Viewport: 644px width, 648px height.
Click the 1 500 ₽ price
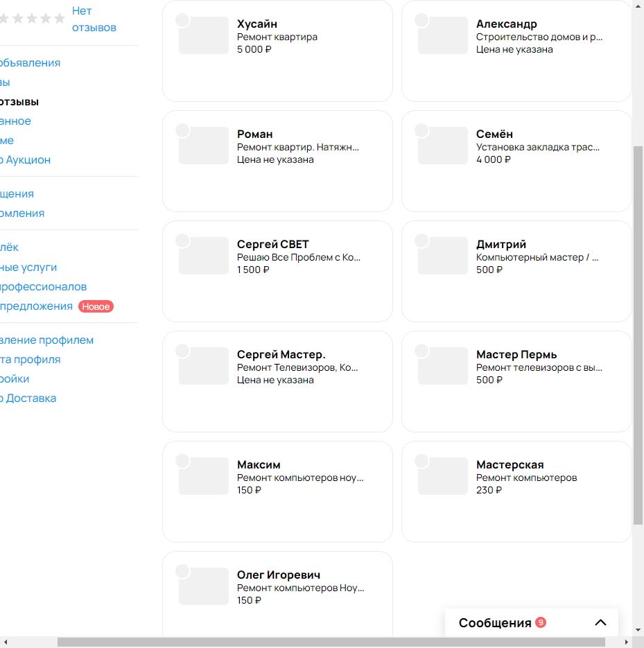tap(253, 270)
